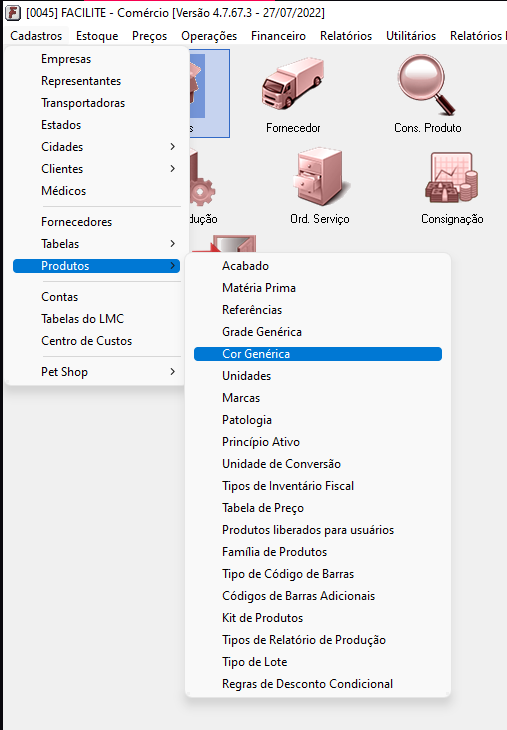
Task: Open the Fornecedor truck icon
Action: [293, 84]
